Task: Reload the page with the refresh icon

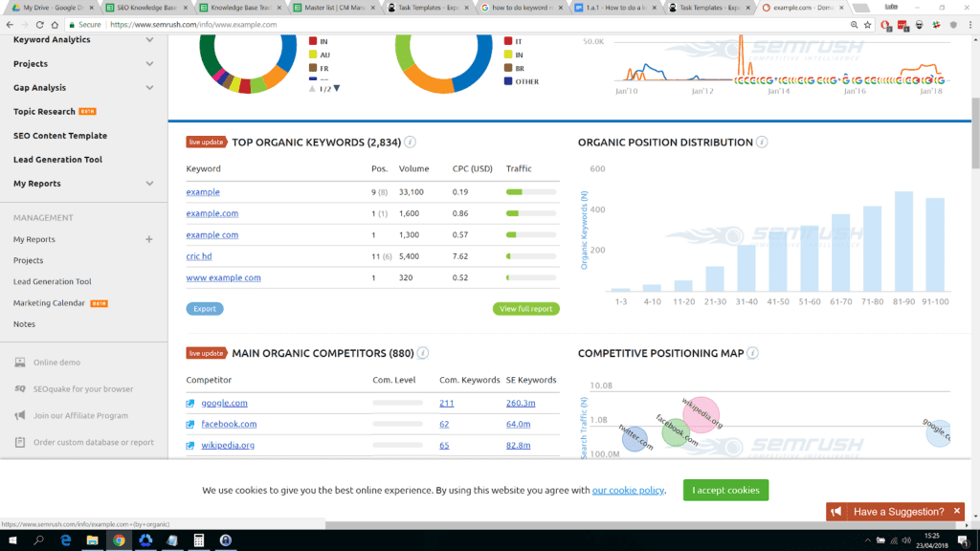Action: [x=39, y=25]
